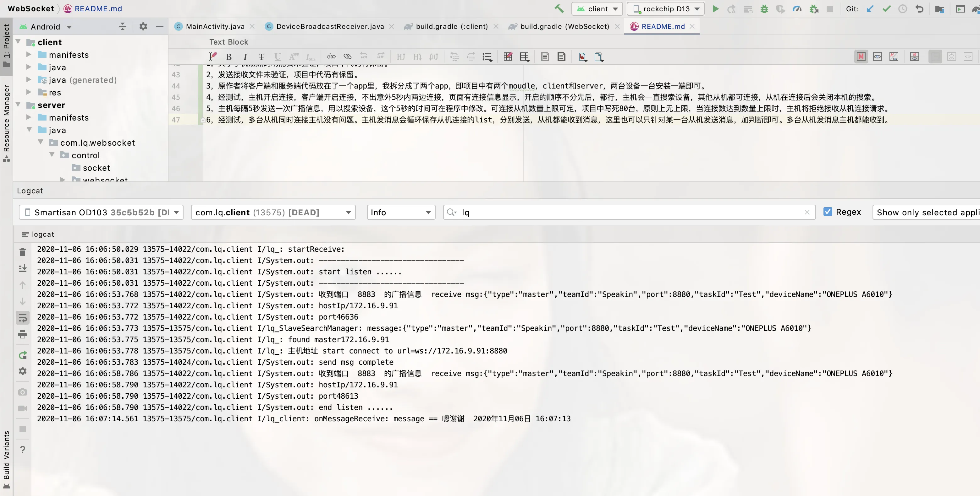Toggle bold formatting in markdown toolbar
This screenshot has height=496, width=980.
click(x=228, y=57)
